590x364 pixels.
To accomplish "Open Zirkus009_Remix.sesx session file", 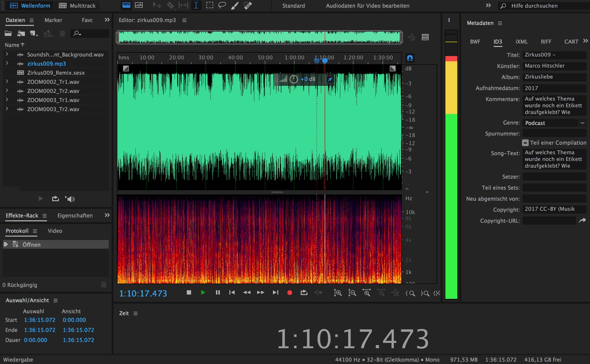I will pyautogui.click(x=56, y=73).
